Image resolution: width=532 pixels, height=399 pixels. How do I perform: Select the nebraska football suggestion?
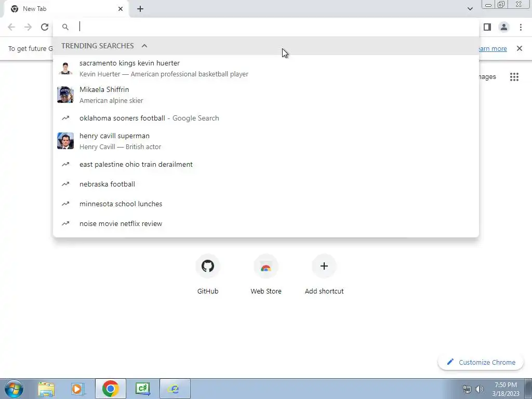(x=266, y=184)
